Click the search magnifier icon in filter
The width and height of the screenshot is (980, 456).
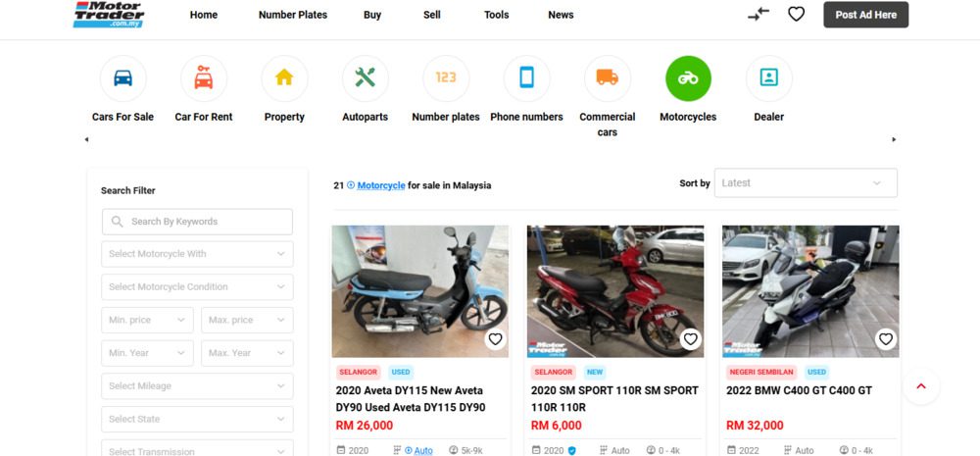coord(117,222)
